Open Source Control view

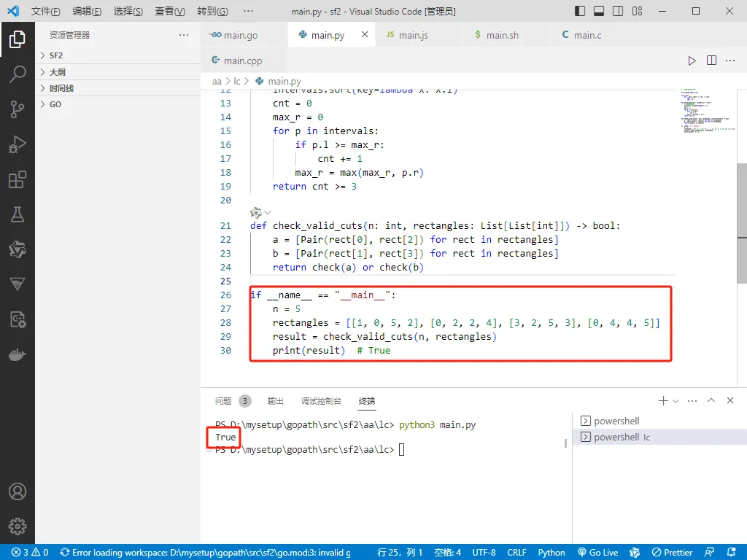point(18,109)
